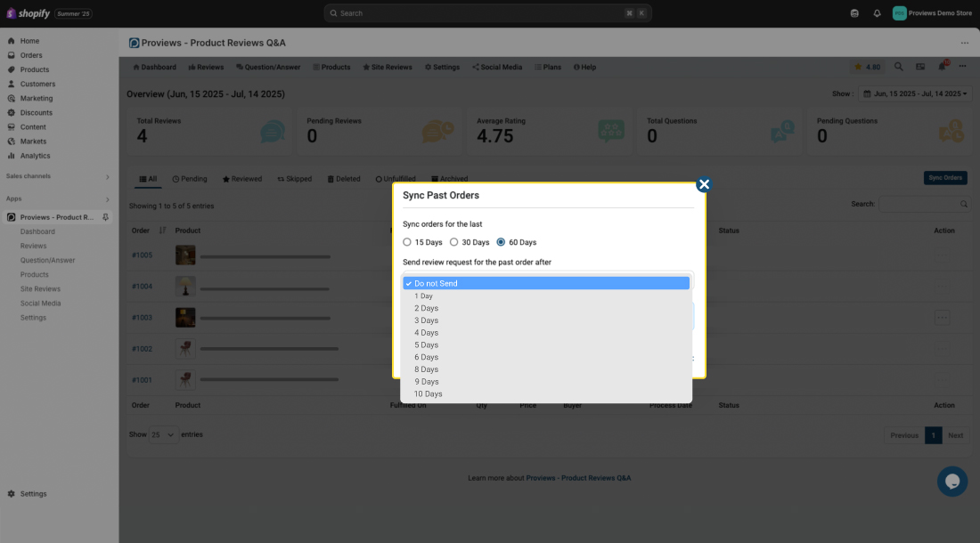Viewport: 980px width, 543px height.
Task: Open app header three-dot menu
Action: pos(962,66)
